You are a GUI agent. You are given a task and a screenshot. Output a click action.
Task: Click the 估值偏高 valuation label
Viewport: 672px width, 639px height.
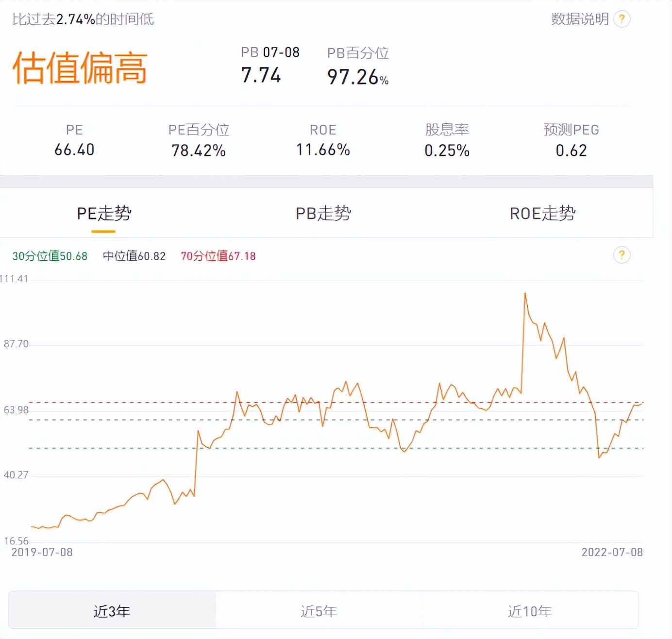tap(81, 68)
